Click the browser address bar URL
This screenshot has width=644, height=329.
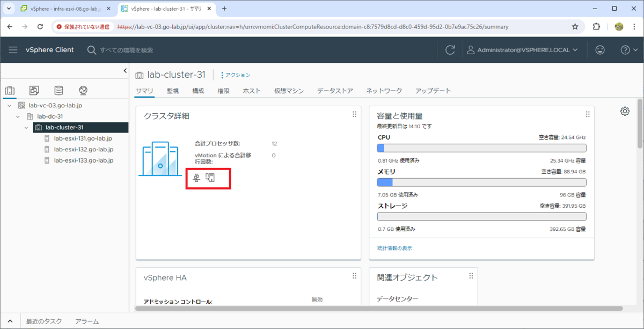point(312,26)
